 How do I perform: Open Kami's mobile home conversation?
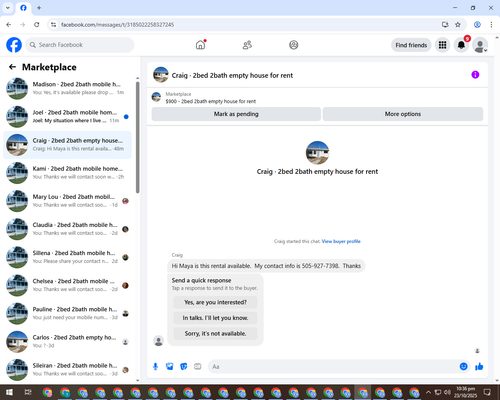pos(67,173)
